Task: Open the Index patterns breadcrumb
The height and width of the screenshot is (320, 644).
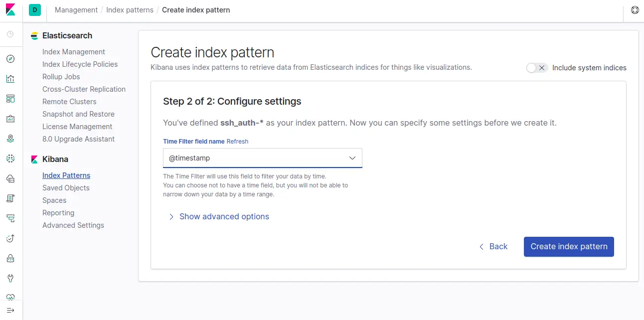Action: (x=130, y=10)
